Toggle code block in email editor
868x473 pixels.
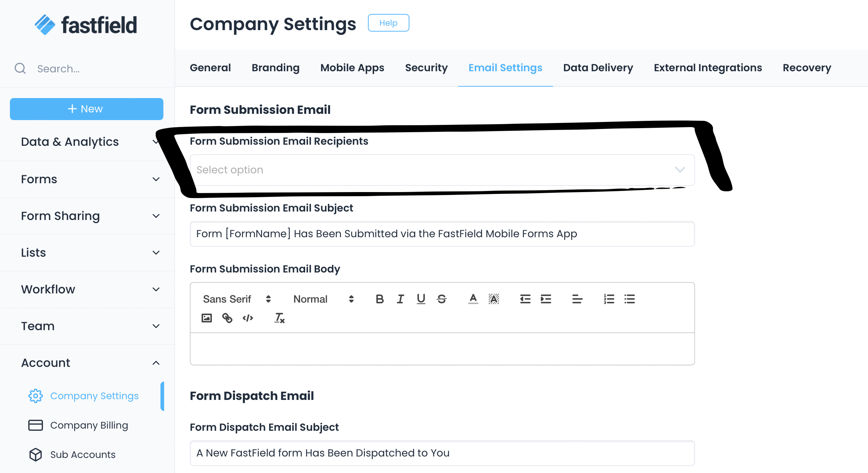pos(248,318)
